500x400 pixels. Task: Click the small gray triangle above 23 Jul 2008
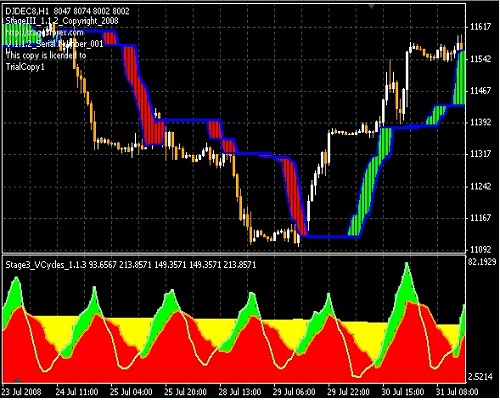point(17,380)
